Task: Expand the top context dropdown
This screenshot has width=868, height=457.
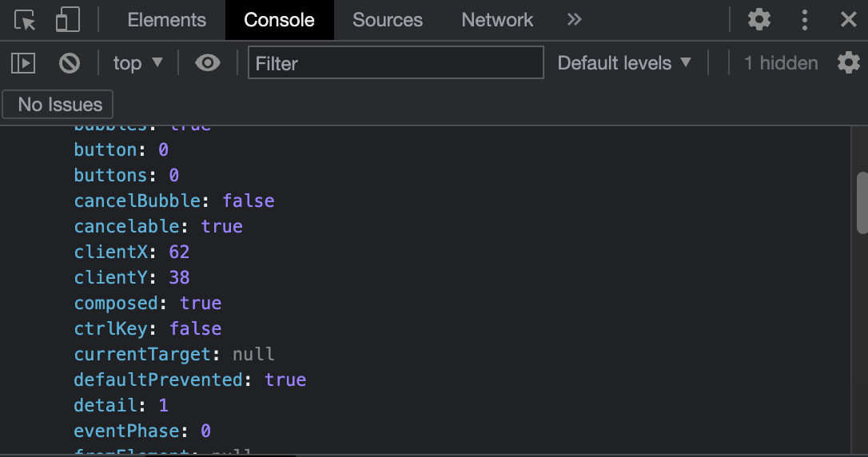Action: pyautogui.click(x=137, y=63)
